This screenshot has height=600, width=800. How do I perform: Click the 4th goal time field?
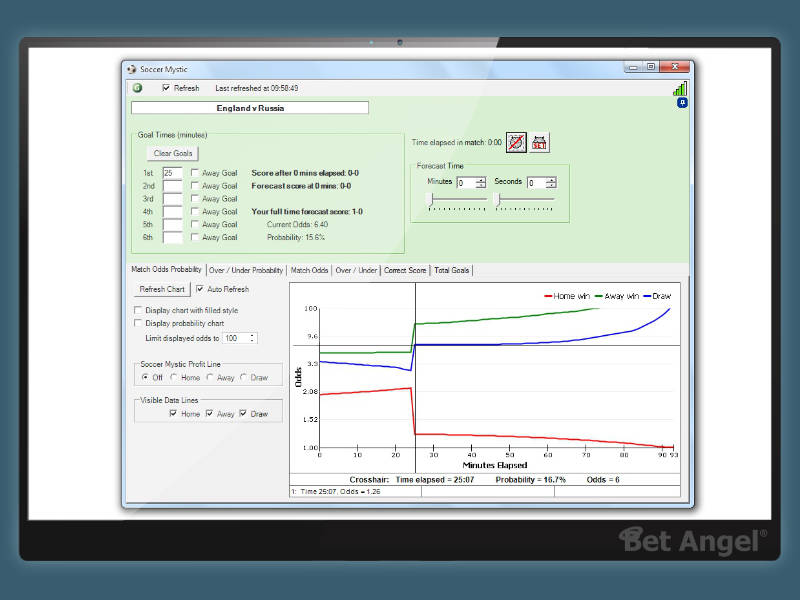[x=172, y=212]
